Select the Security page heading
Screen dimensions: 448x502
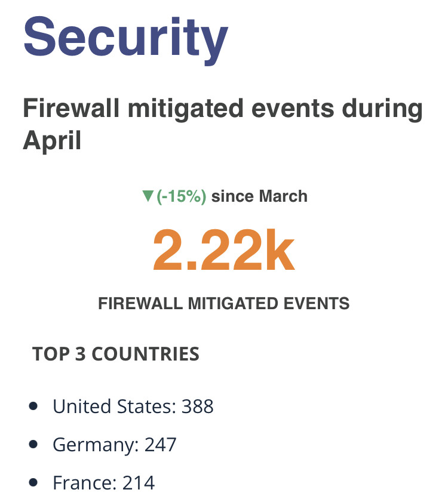(x=125, y=36)
